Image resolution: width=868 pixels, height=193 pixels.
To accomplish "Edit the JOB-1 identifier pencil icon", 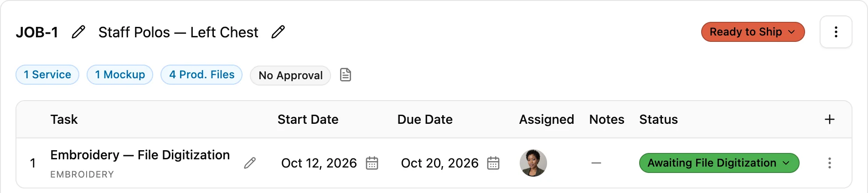I will [x=78, y=32].
